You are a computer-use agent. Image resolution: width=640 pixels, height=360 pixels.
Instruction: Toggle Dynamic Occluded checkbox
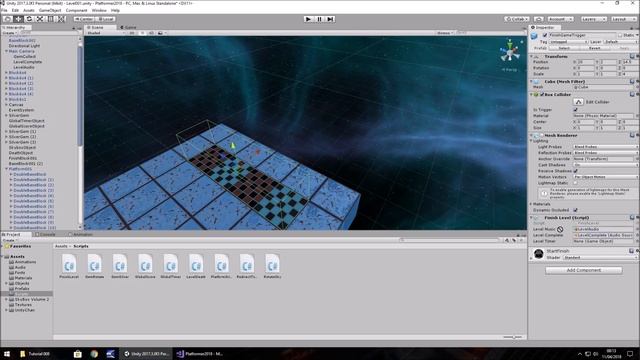pyautogui.click(x=576, y=210)
